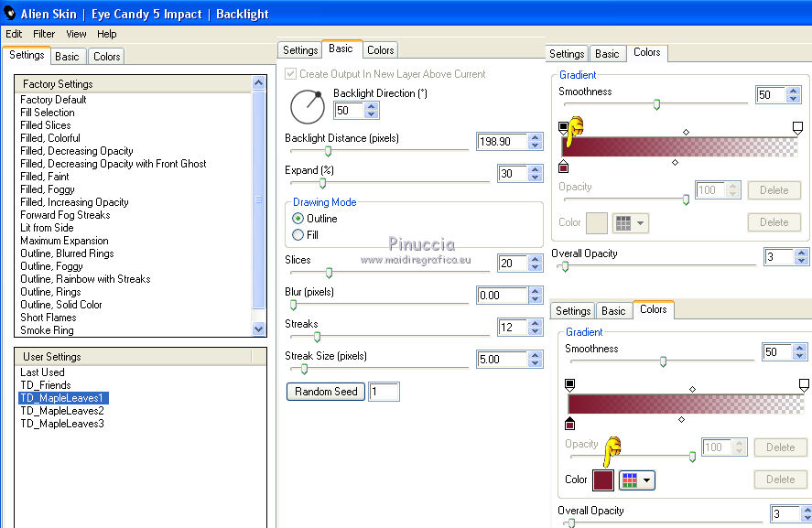Select the upper gradient's red color stop
Image resolution: width=812 pixels, height=528 pixels.
[x=564, y=167]
